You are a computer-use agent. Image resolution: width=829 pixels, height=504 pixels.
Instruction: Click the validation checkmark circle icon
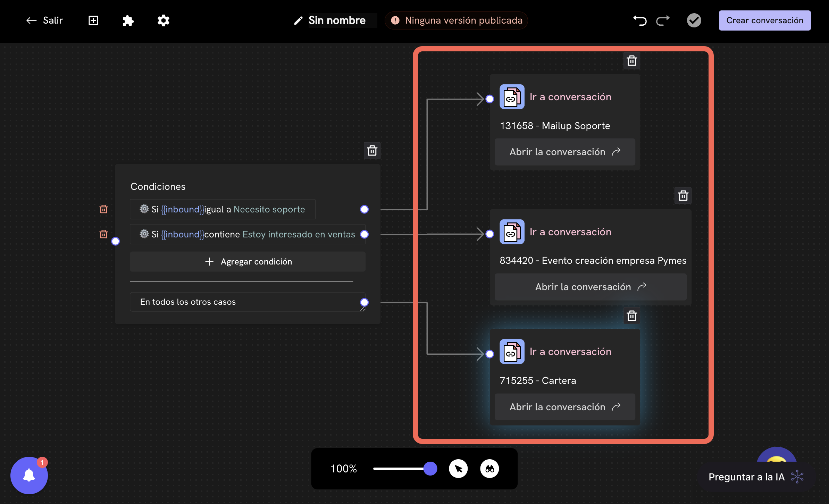tap(694, 20)
